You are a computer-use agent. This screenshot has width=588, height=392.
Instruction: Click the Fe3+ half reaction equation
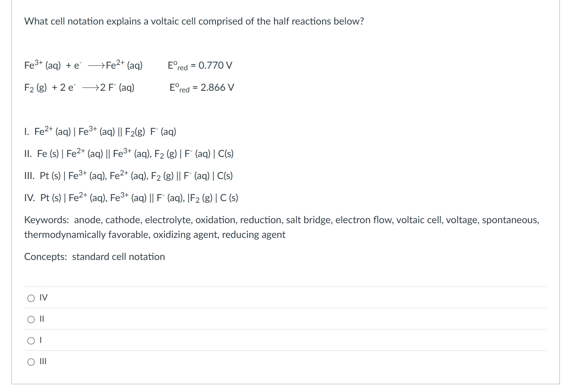84,65
